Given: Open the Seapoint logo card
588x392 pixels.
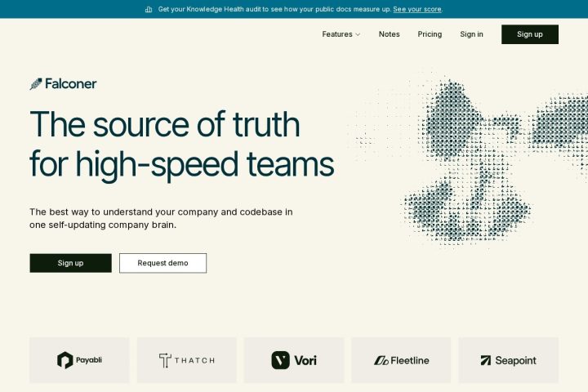Looking at the screenshot, I should coord(509,360).
